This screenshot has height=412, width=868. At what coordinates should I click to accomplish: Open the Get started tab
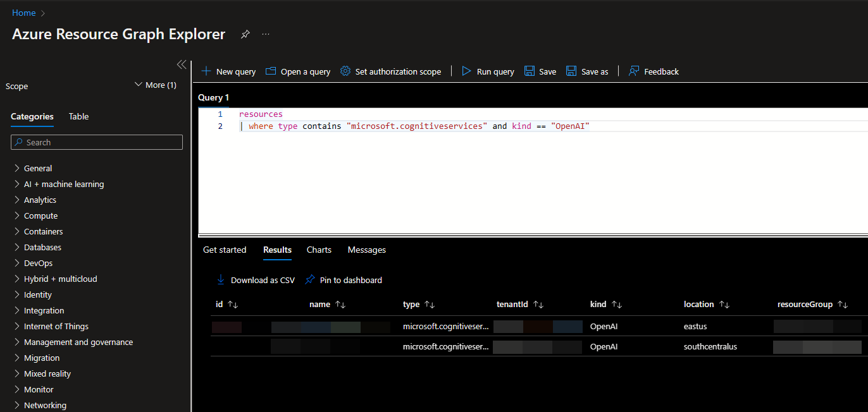point(225,250)
